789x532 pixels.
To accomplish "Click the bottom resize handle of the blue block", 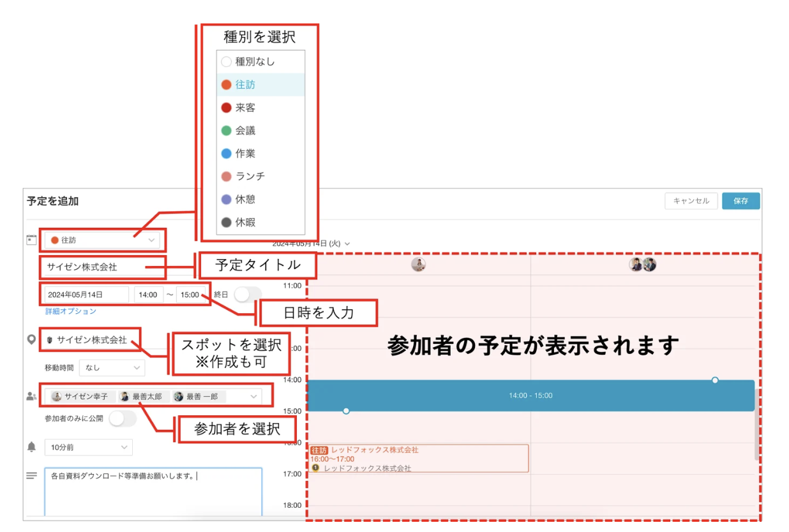I will coord(346,411).
